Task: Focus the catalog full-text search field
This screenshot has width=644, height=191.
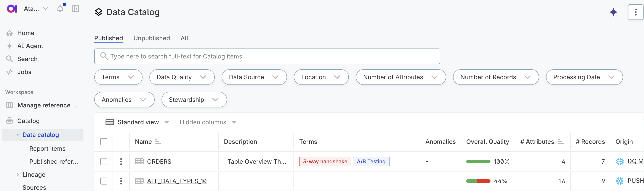Action: 267,56
